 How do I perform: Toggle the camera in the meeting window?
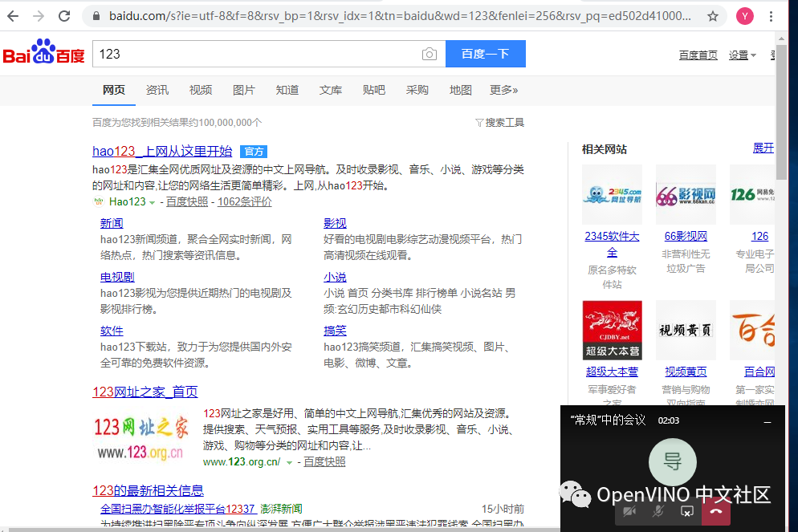pyautogui.click(x=629, y=512)
